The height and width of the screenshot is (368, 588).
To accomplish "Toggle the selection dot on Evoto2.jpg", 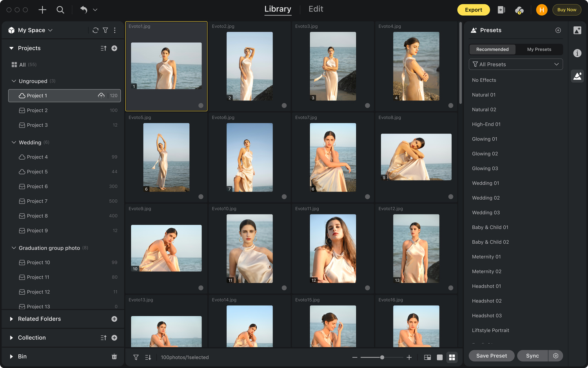I will click(284, 106).
